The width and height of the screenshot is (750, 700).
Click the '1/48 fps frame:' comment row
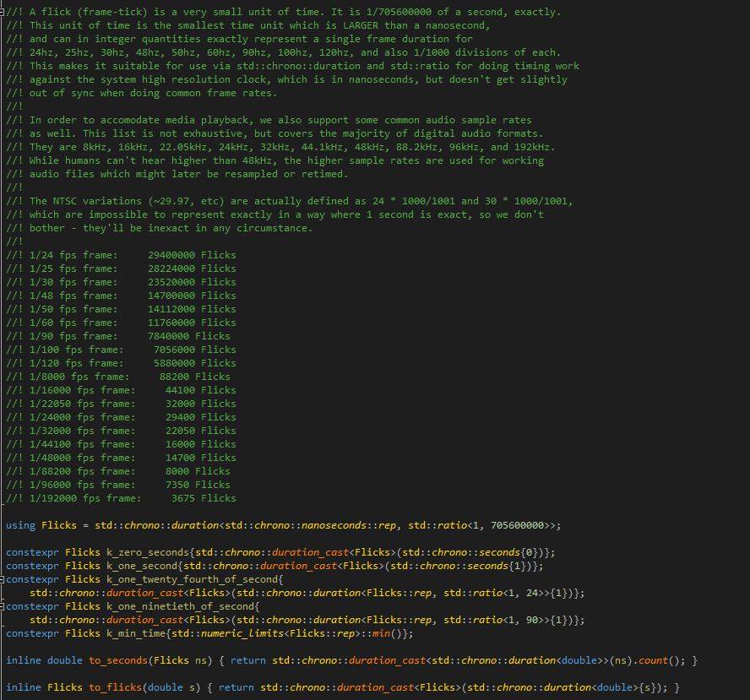click(x=121, y=296)
